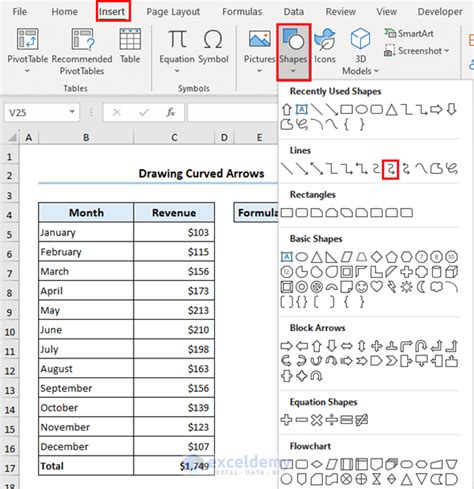Select the Cloud shape
This screenshot has width=474, height=489.
click(436, 287)
